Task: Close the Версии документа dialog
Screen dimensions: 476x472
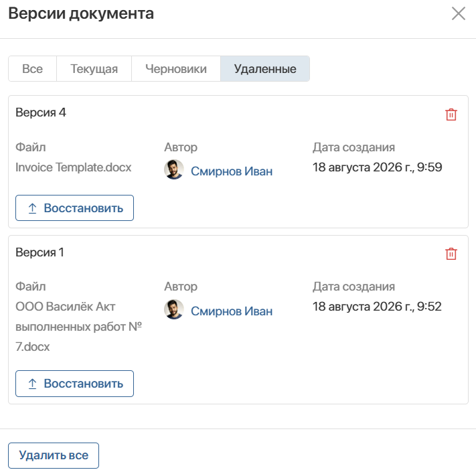Action: coord(458,13)
